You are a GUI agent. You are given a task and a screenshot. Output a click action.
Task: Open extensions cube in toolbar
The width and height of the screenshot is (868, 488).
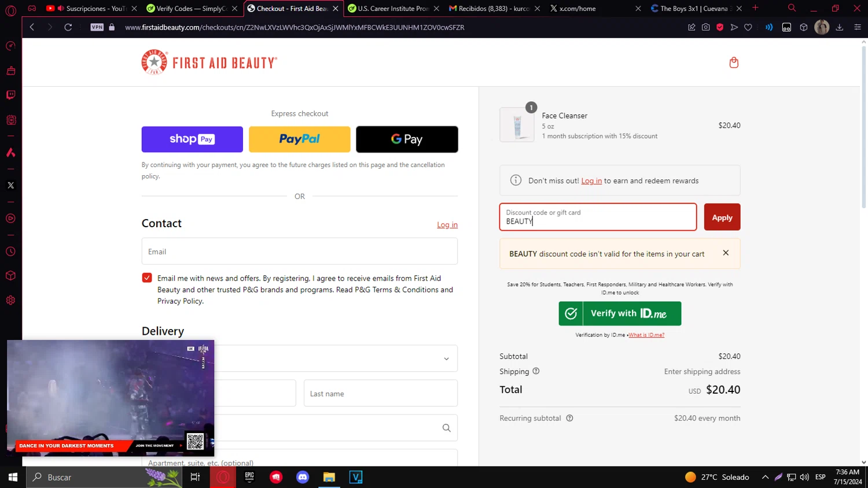coord(804,27)
